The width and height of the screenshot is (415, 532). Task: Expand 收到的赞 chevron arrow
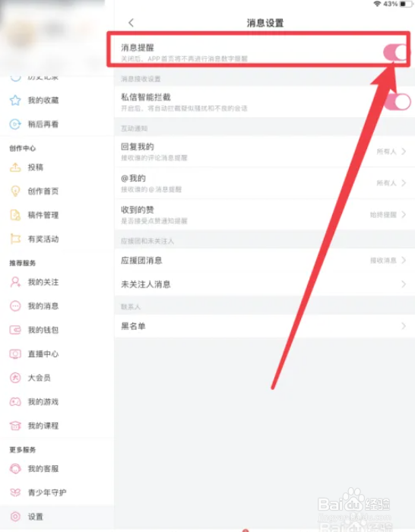(x=404, y=214)
